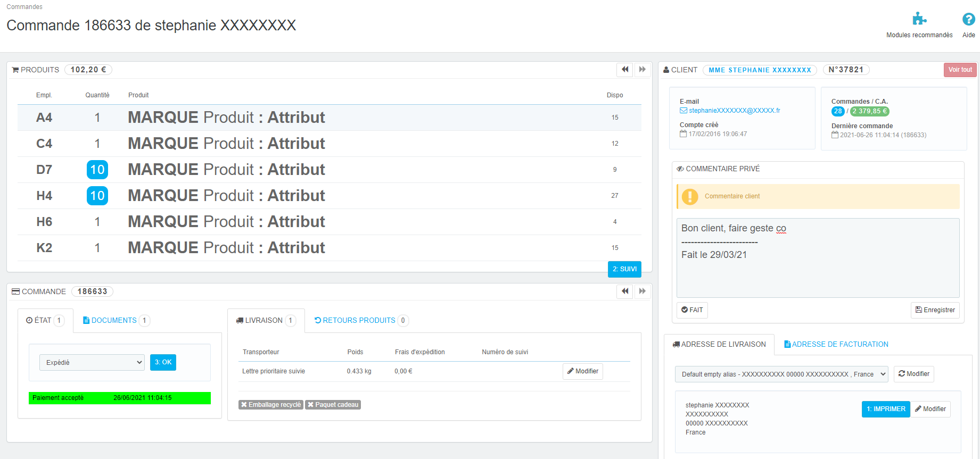Go to previous order in Produits panel
This screenshot has height=459, width=980.
tap(625, 70)
